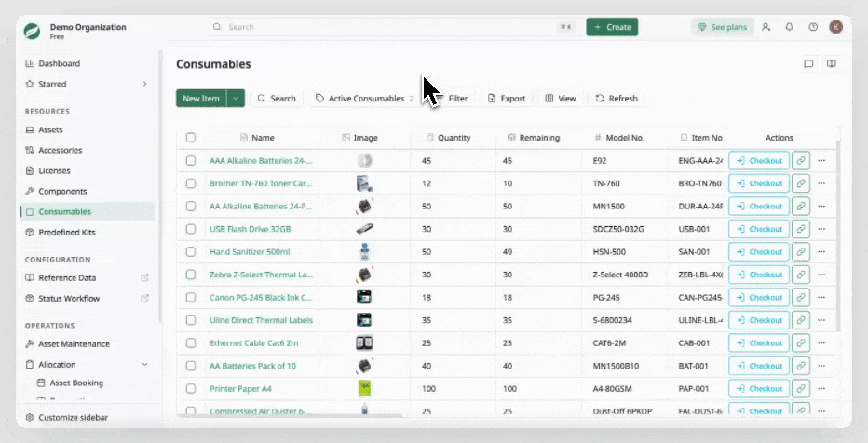Click Customize sidebar at the bottom
This screenshot has height=443, width=868.
point(66,418)
